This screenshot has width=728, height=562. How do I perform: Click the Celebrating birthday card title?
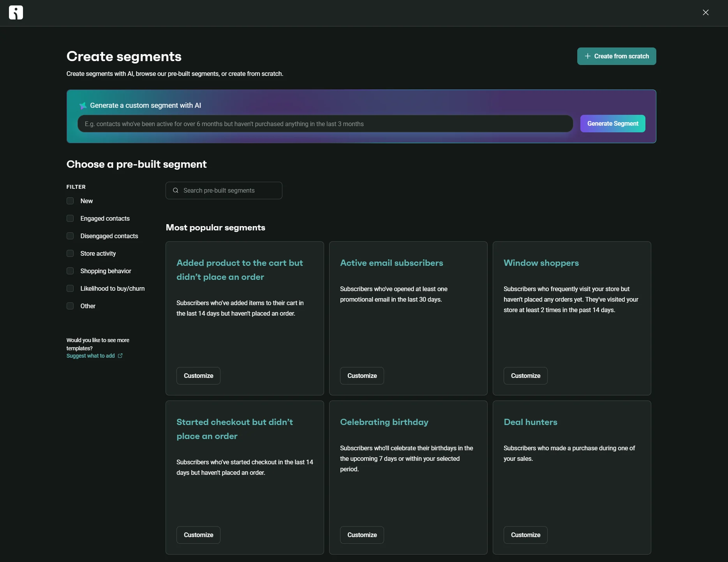[x=384, y=422]
